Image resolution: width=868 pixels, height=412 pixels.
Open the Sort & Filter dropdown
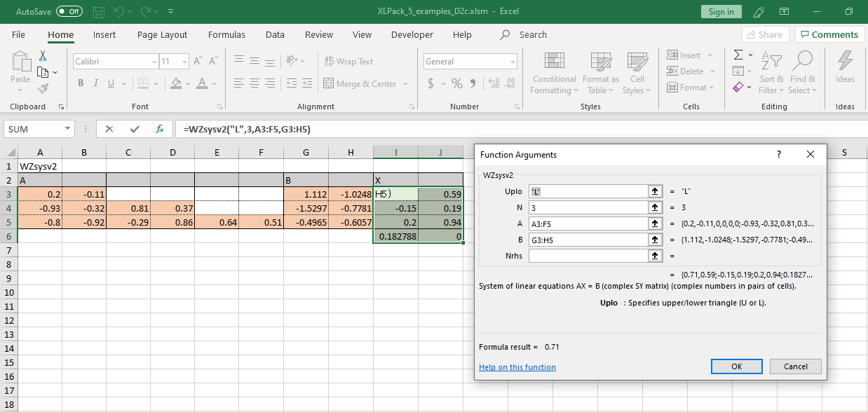point(771,73)
